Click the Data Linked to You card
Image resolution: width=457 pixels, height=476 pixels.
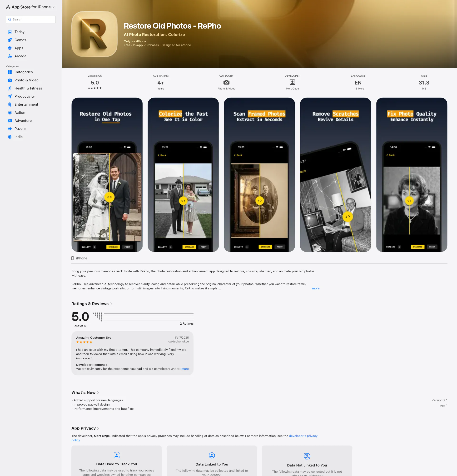(212, 461)
